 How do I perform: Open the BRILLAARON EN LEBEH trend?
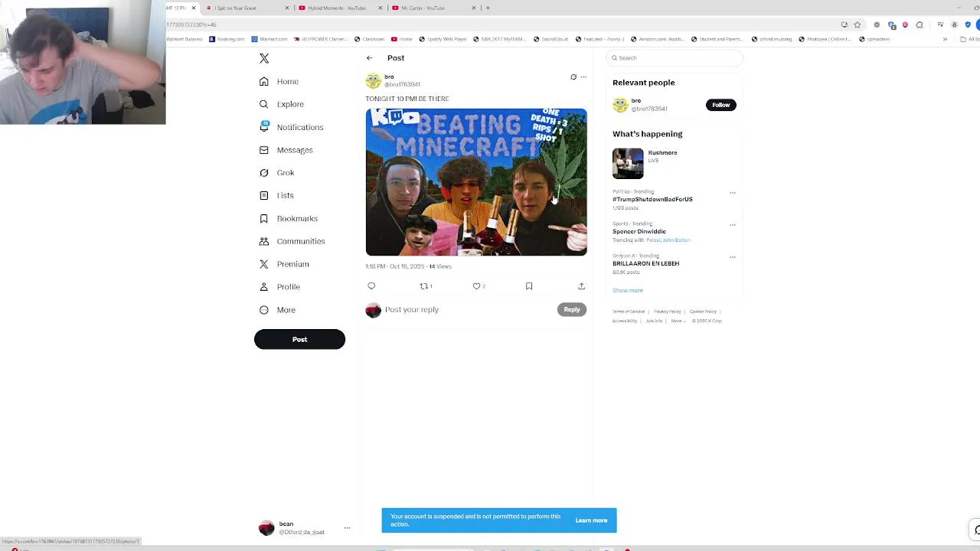645,263
